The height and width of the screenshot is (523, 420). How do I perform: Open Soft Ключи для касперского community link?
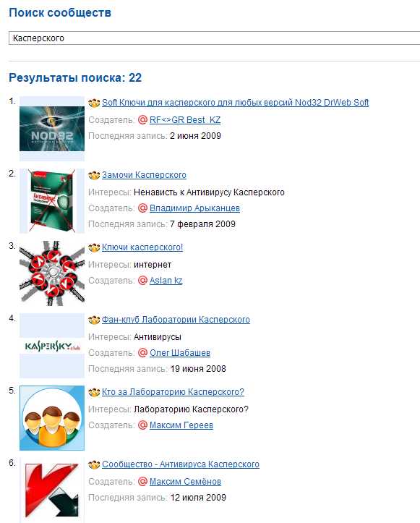pyautogui.click(x=236, y=103)
